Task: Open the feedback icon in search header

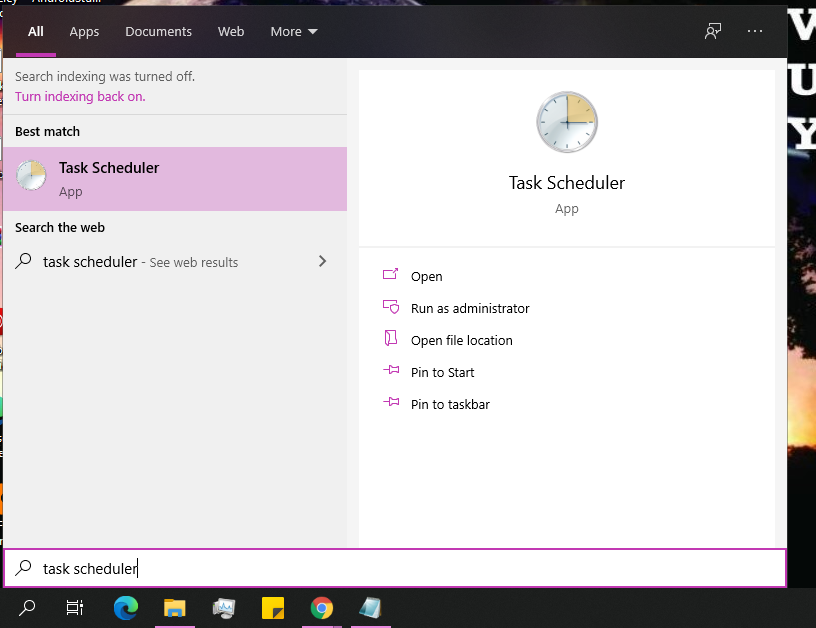Action: click(713, 31)
